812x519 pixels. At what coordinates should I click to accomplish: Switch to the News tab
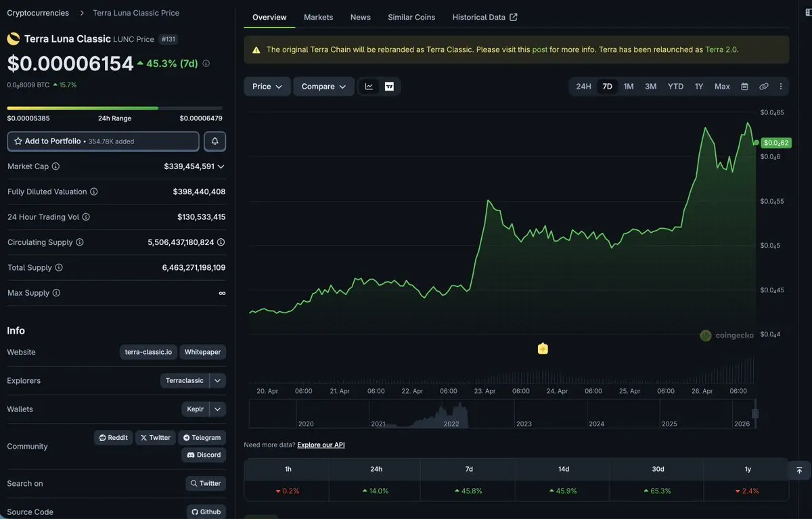(x=361, y=17)
